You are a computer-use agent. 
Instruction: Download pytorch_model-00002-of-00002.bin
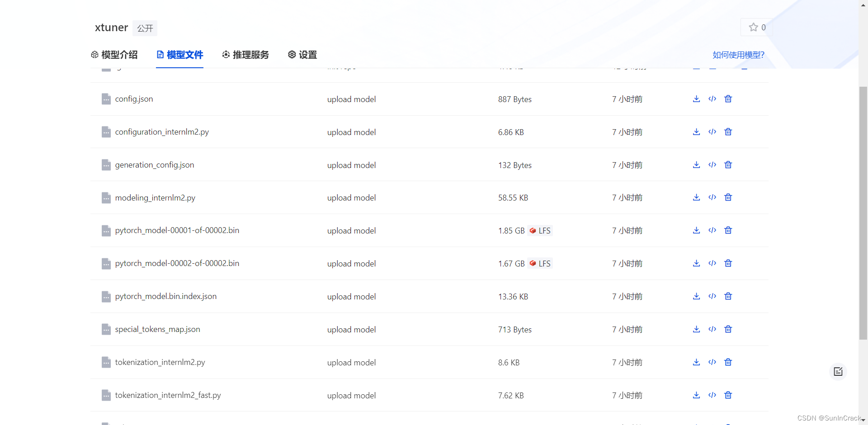click(696, 263)
